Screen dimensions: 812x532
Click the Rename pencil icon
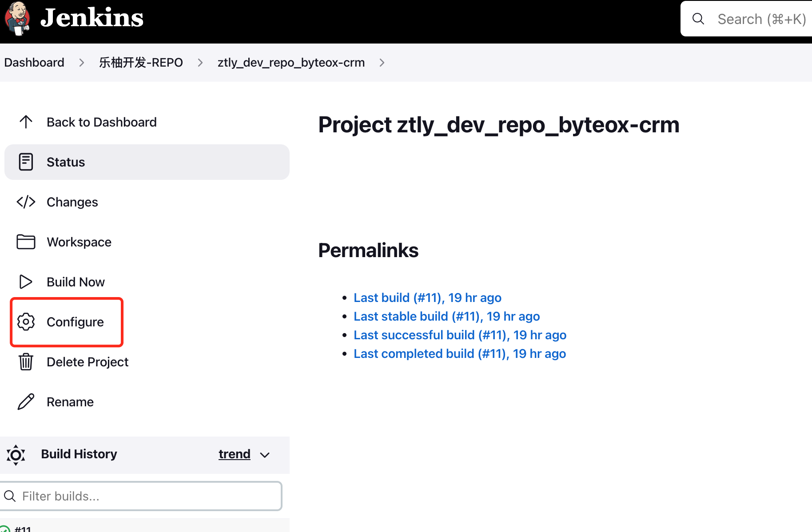[x=26, y=402]
